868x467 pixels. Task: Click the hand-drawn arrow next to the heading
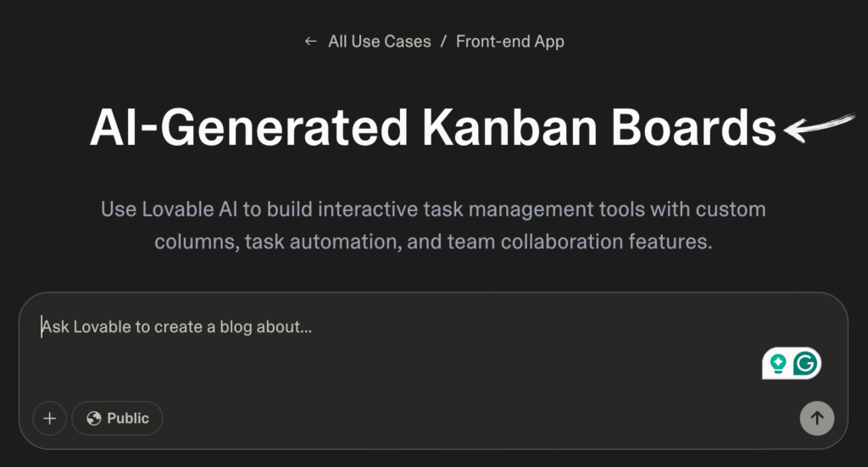[x=818, y=127]
